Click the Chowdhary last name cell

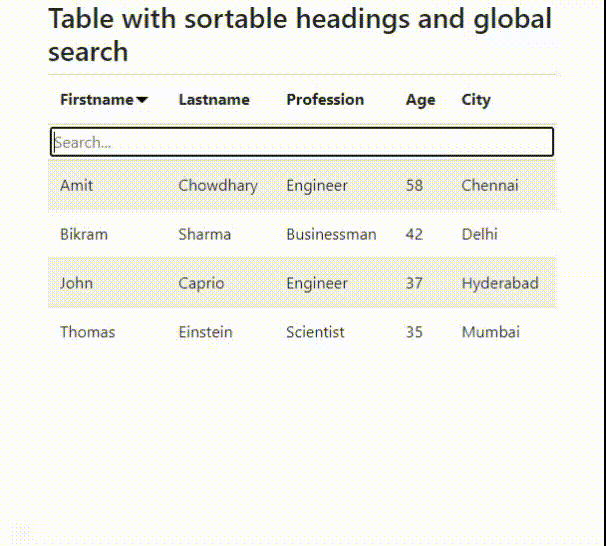(217, 185)
